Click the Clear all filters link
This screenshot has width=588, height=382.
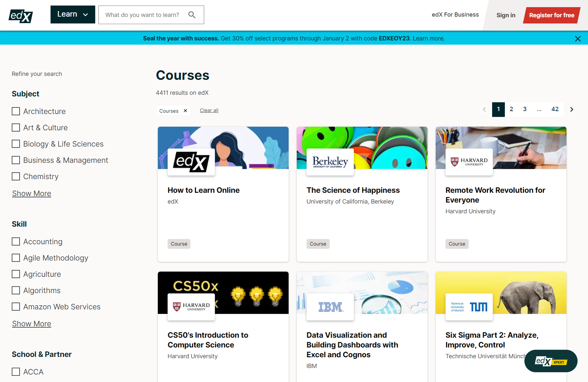click(x=209, y=110)
